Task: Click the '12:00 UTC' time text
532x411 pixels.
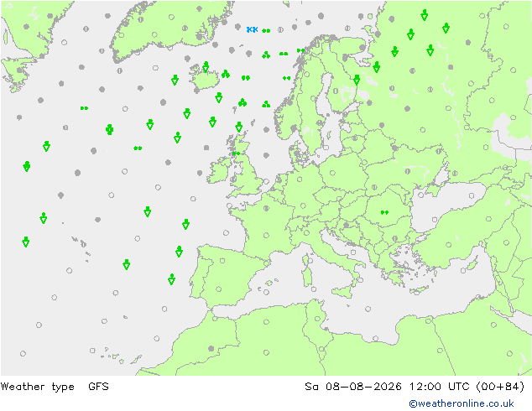Action: click(x=440, y=386)
